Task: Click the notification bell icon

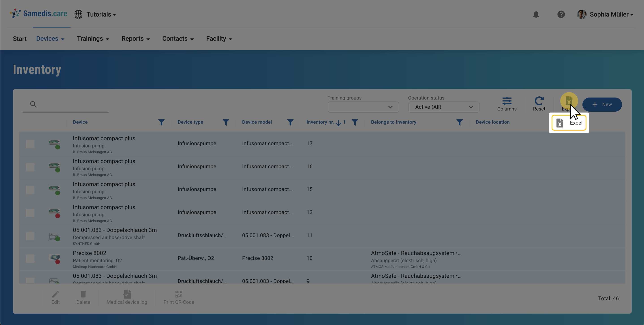Action: (536, 15)
